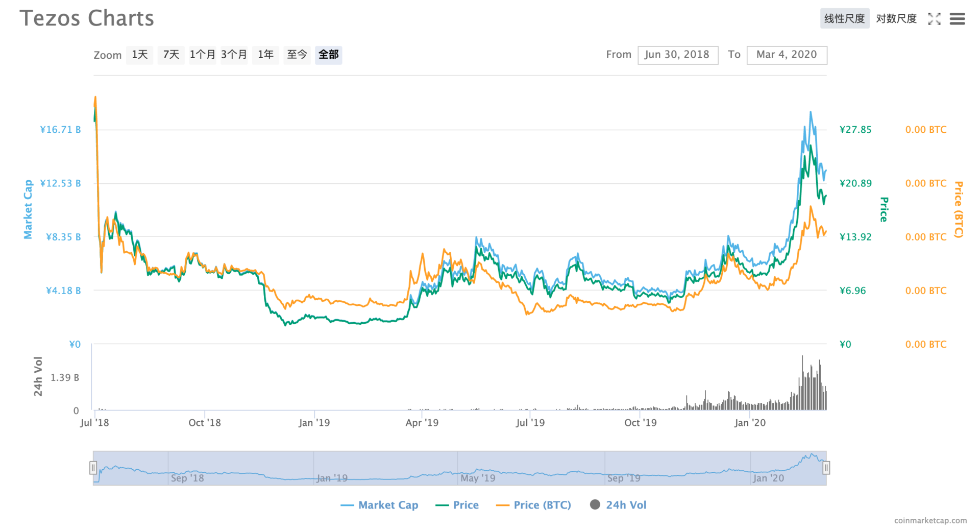Zoom the chart to 1年
This screenshot has height=530, width=980.
[x=265, y=55]
